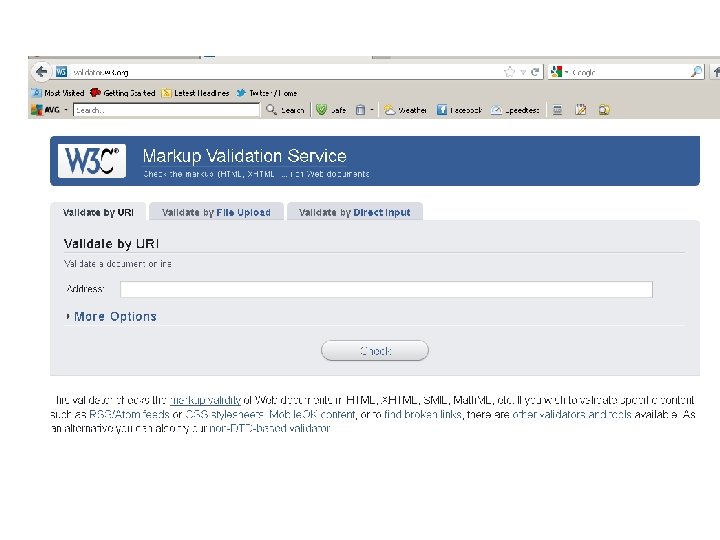Open the Speedtest toolbar button
The height and width of the screenshot is (540, 720).
pos(515,110)
